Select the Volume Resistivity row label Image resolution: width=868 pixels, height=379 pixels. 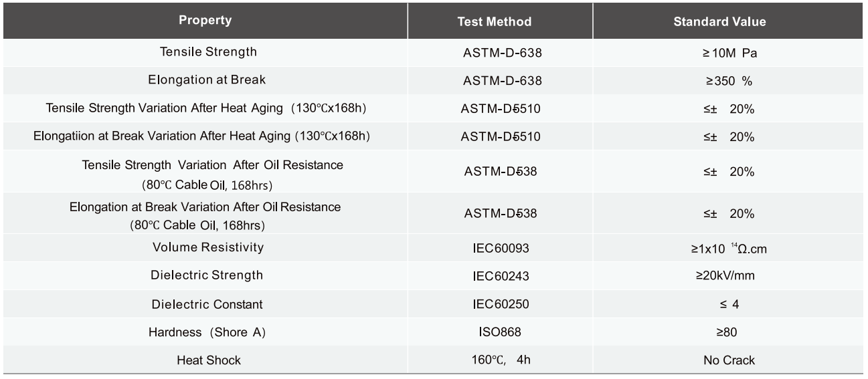(208, 247)
